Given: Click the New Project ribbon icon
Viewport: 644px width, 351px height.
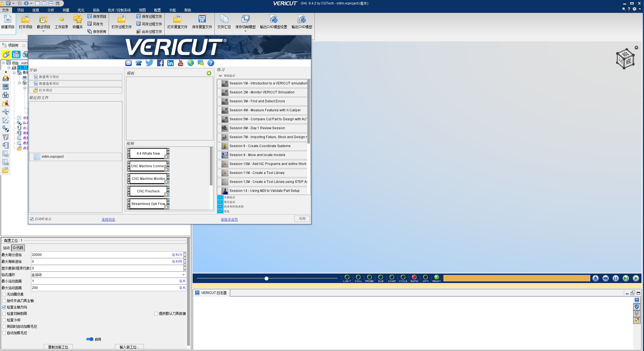Looking at the screenshot, I should [x=8, y=20].
